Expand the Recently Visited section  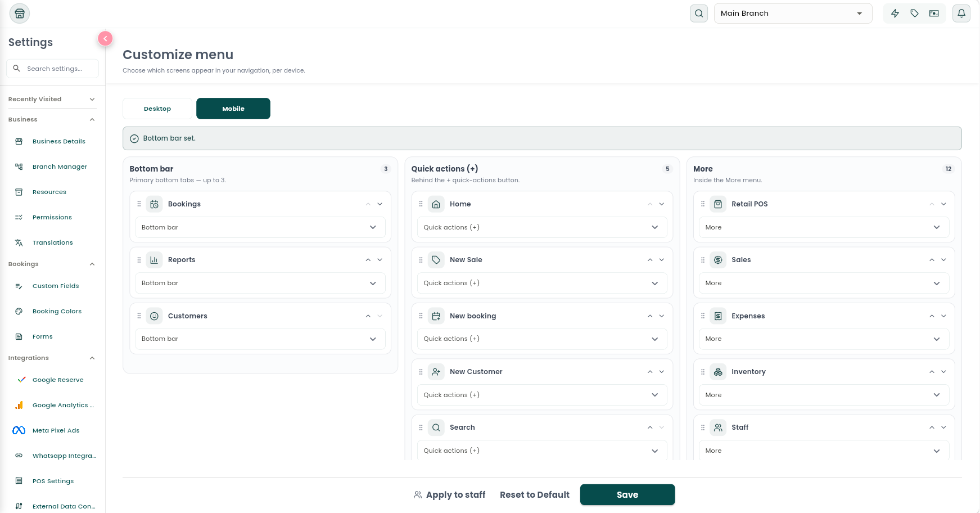[52, 99]
